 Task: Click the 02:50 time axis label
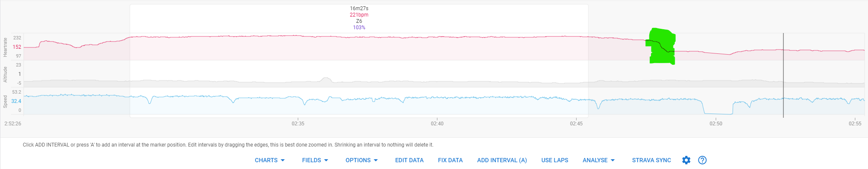coord(716,124)
